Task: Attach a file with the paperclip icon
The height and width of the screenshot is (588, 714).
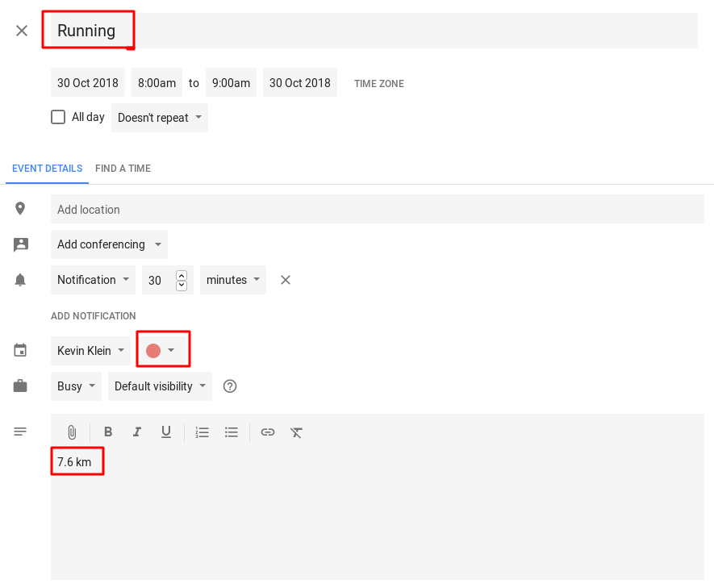Action: click(x=72, y=432)
